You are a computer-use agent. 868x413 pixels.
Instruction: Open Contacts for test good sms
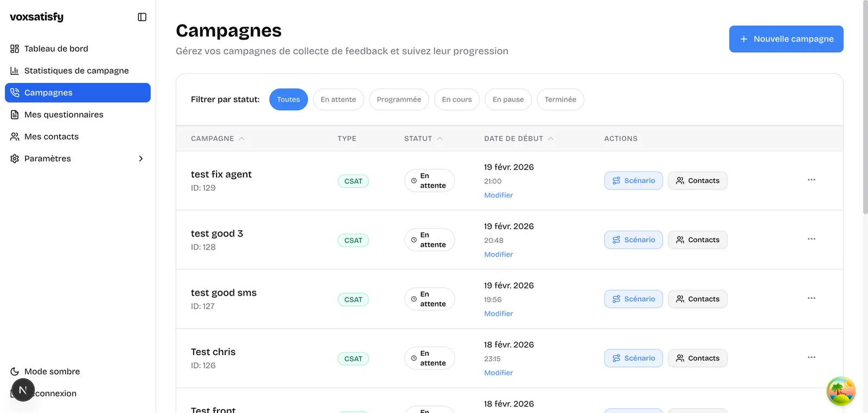[x=698, y=299]
